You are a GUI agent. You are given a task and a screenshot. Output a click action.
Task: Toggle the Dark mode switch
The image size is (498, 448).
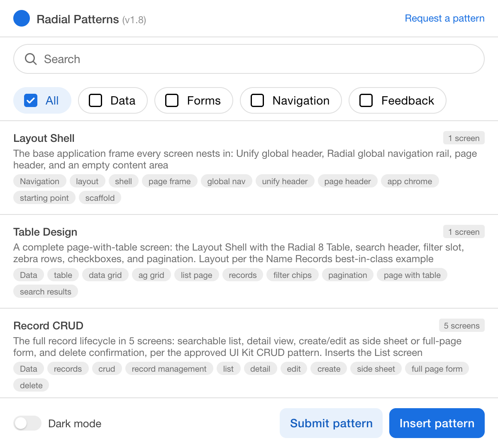pyautogui.click(x=27, y=423)
